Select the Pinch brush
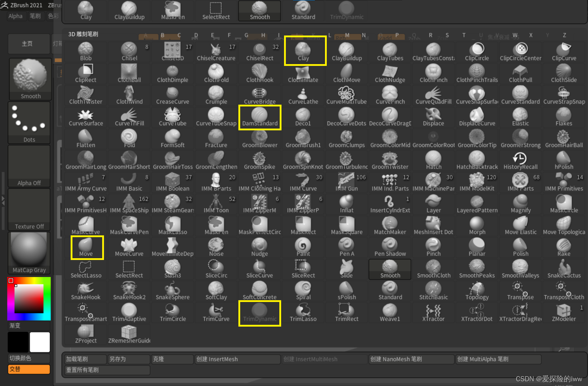 pos(434,247)
